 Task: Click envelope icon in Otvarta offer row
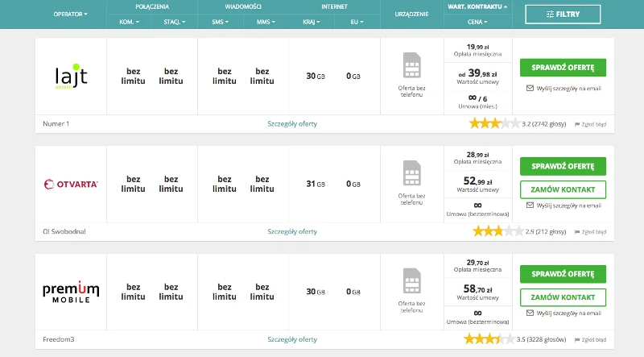click(x=530, y=205)
